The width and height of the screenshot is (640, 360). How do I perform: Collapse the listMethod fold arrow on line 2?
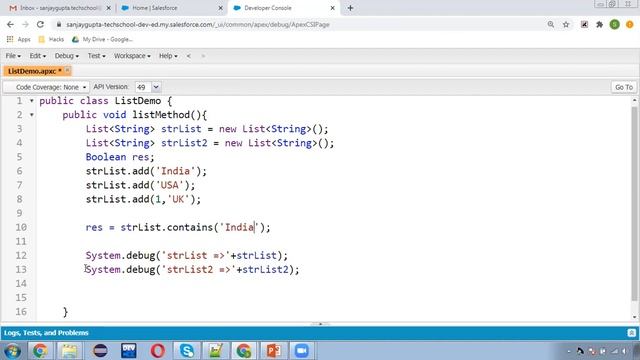click(x=31, y=115)
